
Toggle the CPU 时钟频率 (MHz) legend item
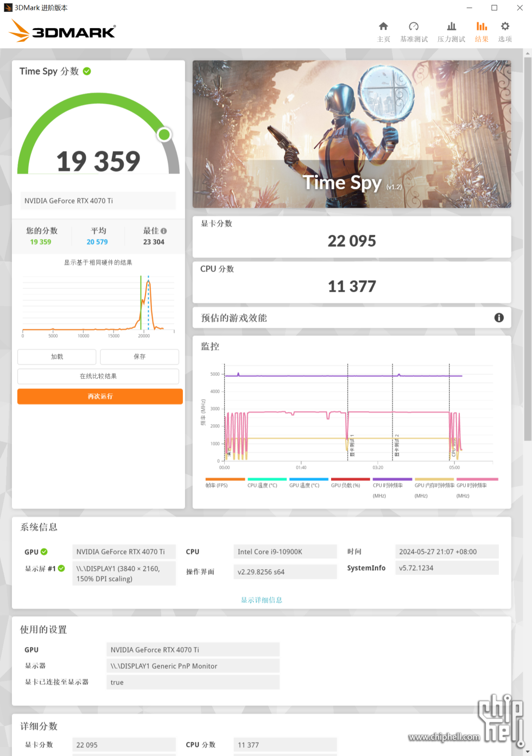[392, 488]
